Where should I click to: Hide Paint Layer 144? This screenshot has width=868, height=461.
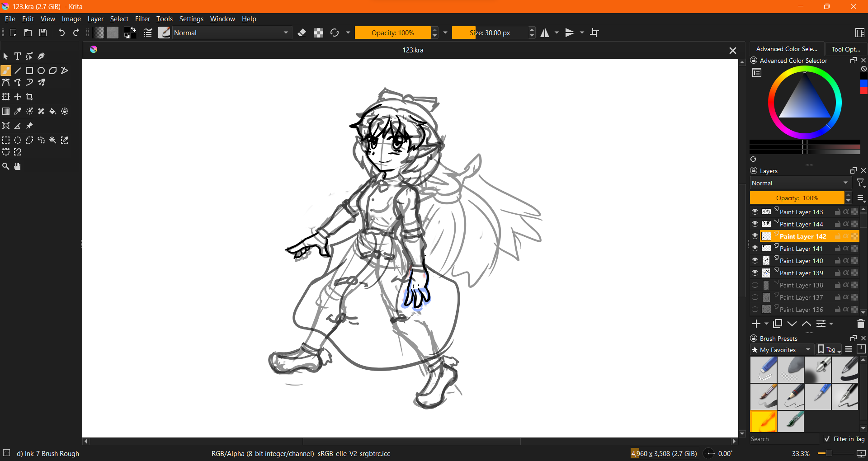pyautogui.click(x=755, y=224)
